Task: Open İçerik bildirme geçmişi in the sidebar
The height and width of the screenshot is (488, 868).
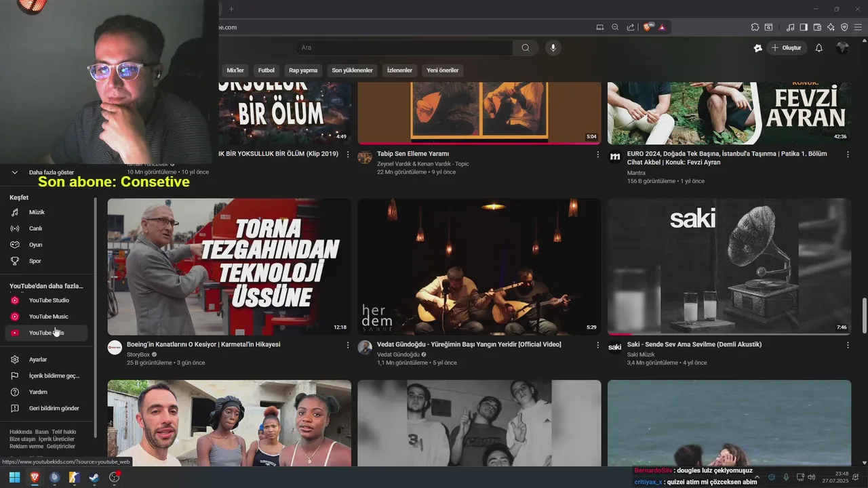Action: point(46,375)
